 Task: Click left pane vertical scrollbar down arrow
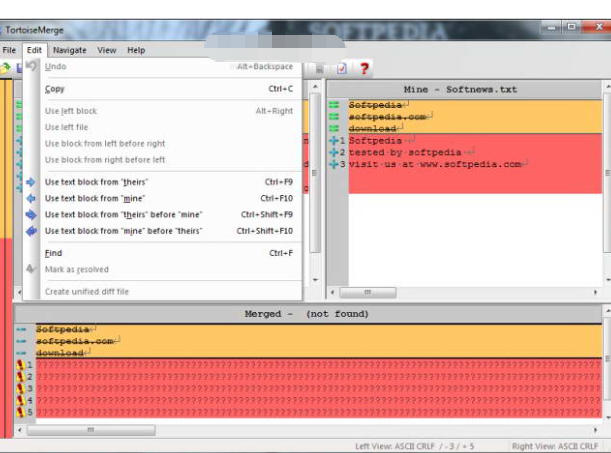(315, 280)
